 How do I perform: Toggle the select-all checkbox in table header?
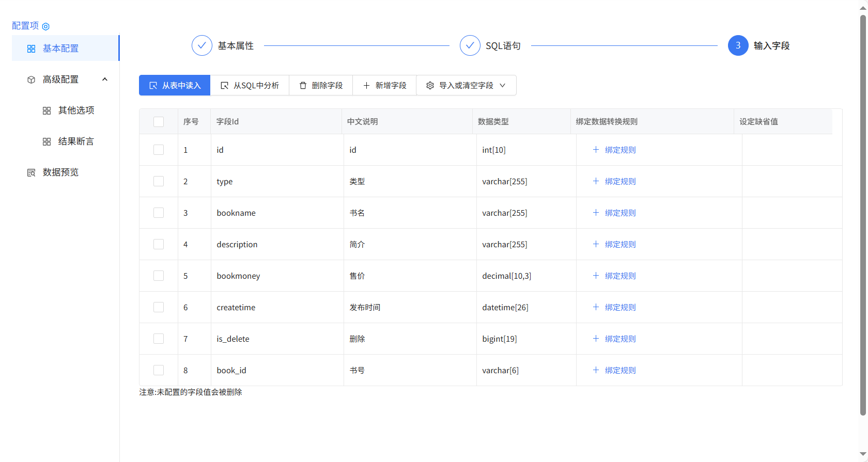click(159, 122)
